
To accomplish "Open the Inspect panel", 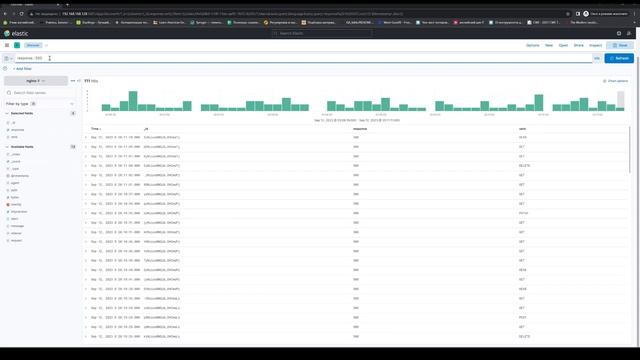I will (596, 45).
